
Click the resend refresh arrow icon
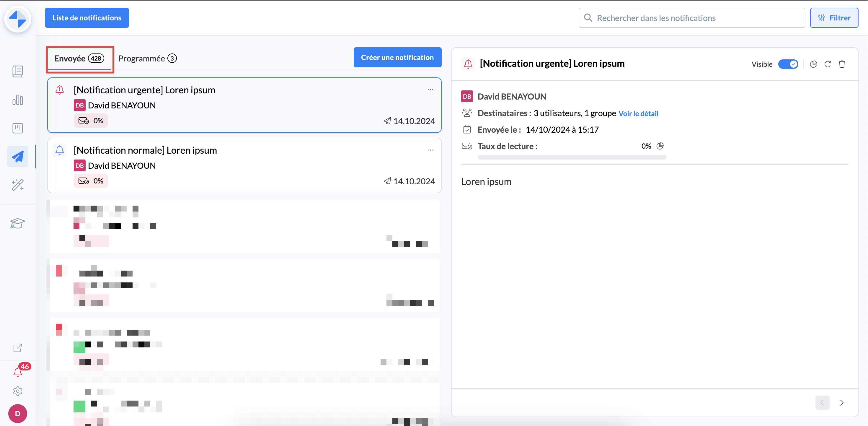(828, 64)
